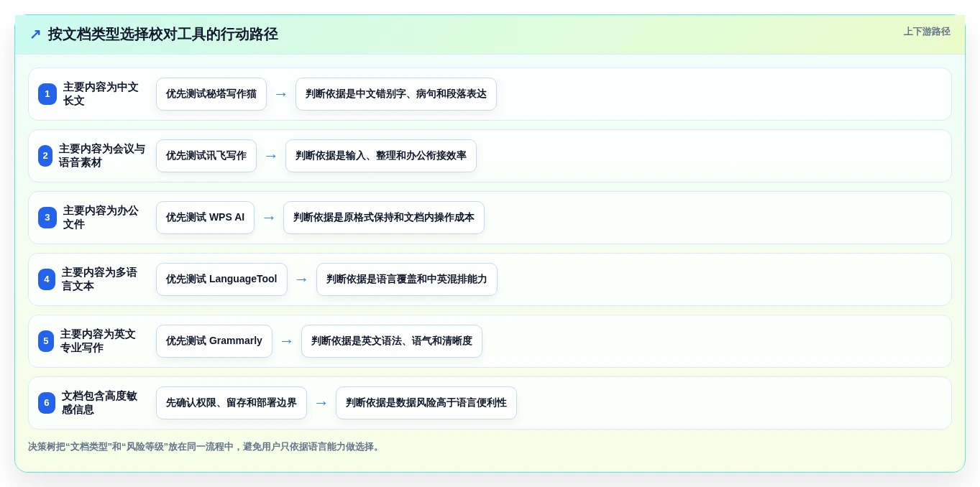Click the 优先测试讯飞写作 box
The height and width of the screenshot is (487, 980).
[206, 156]
